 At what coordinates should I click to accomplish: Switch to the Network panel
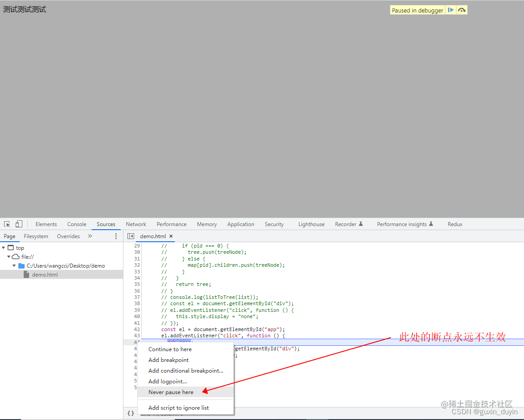coord(136,224)
